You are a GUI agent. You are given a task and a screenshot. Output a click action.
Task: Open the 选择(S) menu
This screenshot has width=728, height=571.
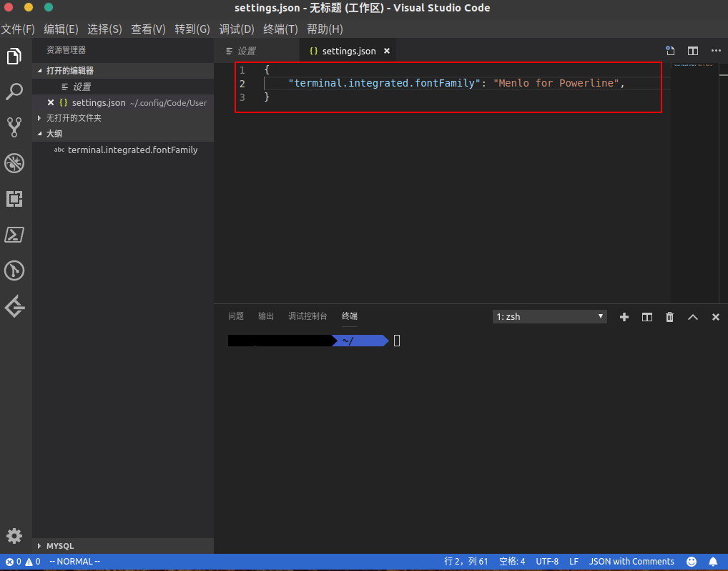pyautogui.click(x=104, y=29)
